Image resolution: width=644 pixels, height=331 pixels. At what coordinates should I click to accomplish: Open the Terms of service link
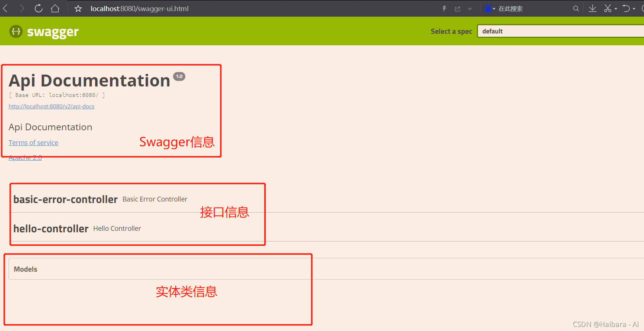33,143
